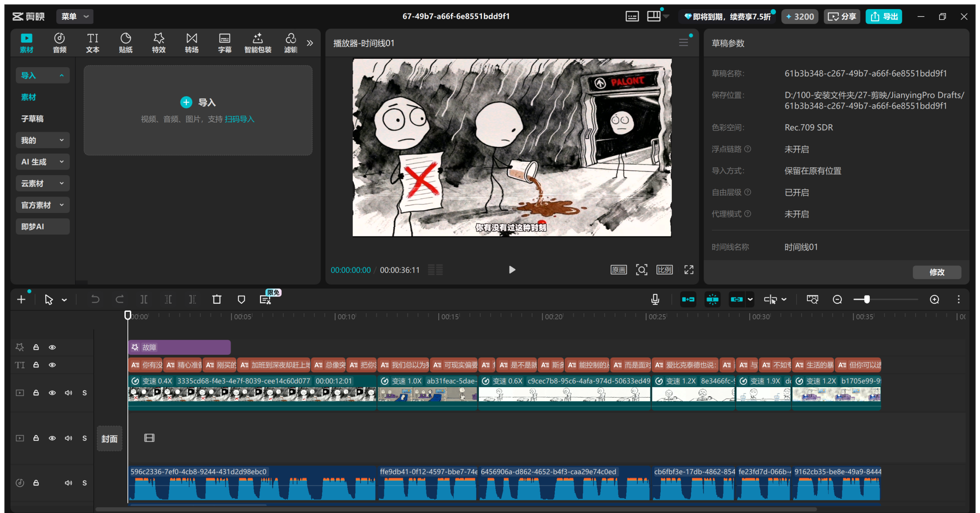Click the marker shield icon
This screenshot has height=513, width=980.
pos(241,299)
